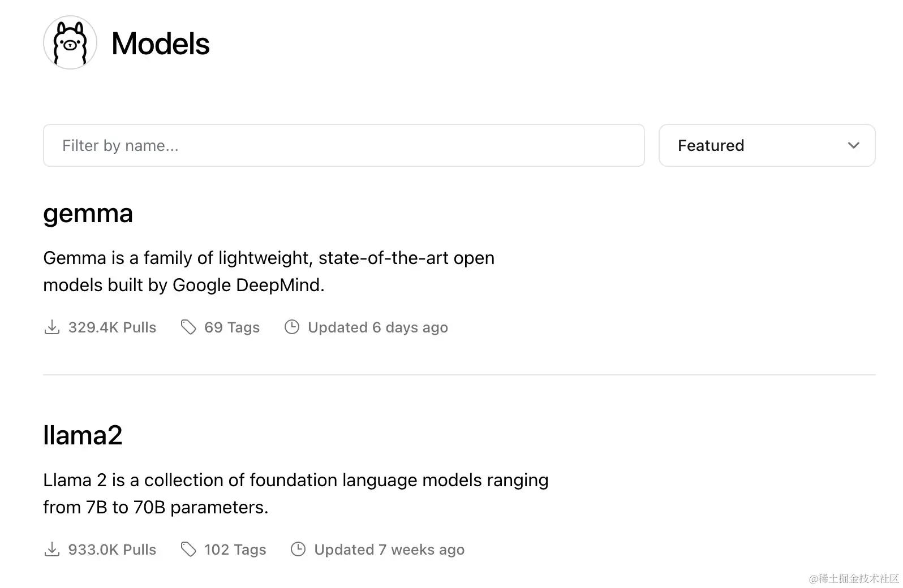
Task: Open the llama2 model page
Action: (83, 435)
